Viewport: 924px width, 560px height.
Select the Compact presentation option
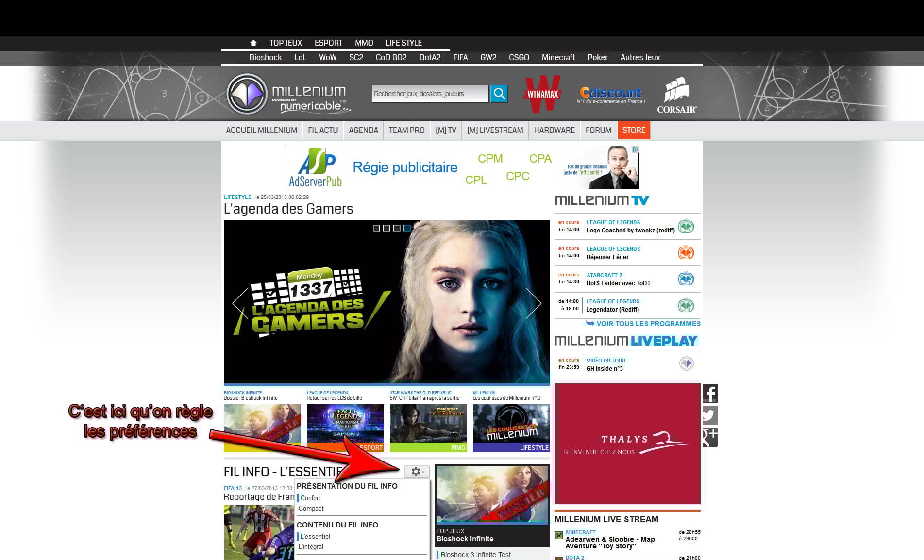click(311, 509)
